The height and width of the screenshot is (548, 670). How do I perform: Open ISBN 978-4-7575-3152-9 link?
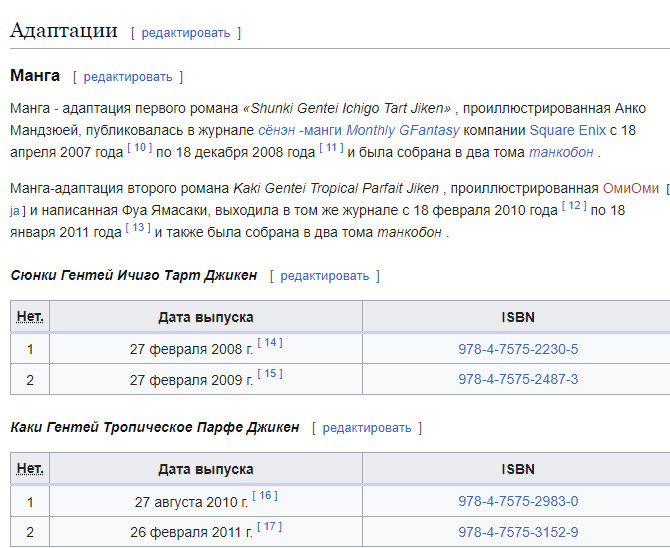point(518,532)
